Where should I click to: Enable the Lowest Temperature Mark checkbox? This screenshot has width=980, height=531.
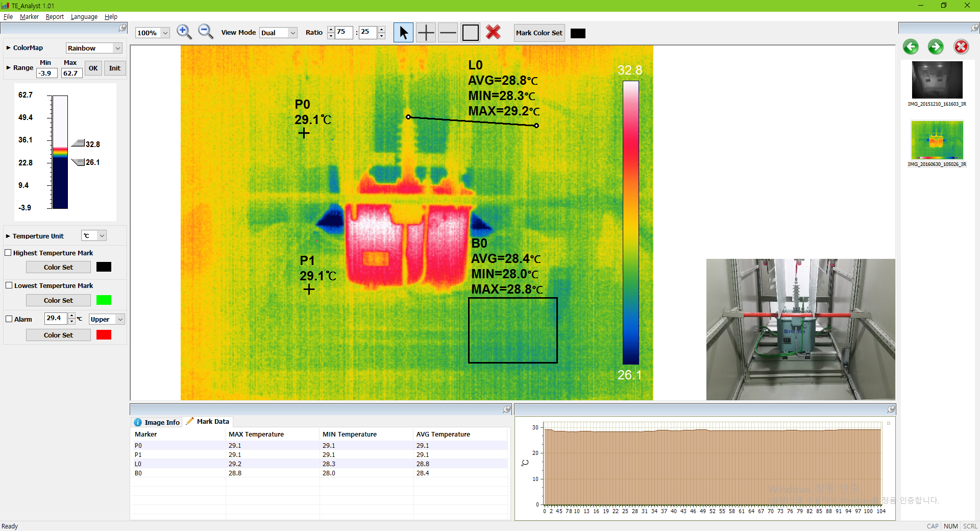tap(9, 285)
